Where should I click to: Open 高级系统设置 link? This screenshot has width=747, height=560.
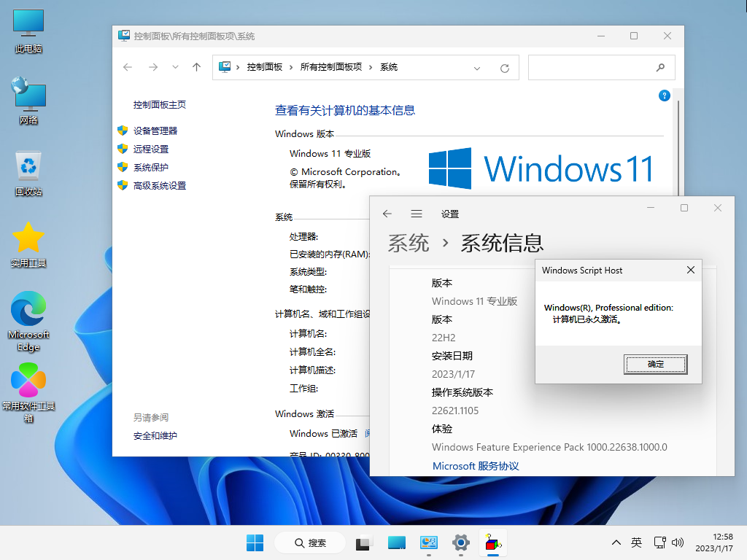click(x=160, y=186)
